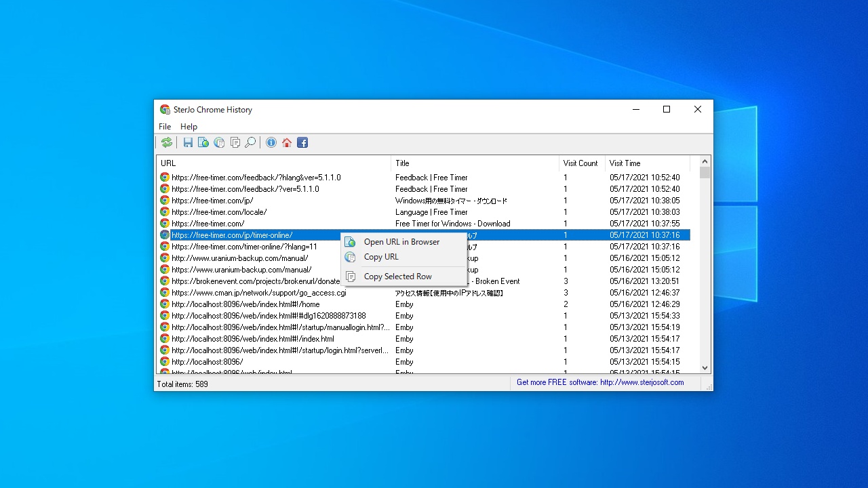Choose Copy Selected Row
This screenshot has width=868, height=488.
coord(403,277)
